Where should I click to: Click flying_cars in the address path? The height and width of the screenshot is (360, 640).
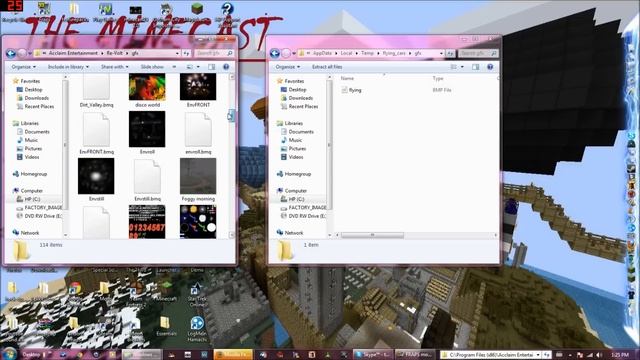(x=394, y=53)
